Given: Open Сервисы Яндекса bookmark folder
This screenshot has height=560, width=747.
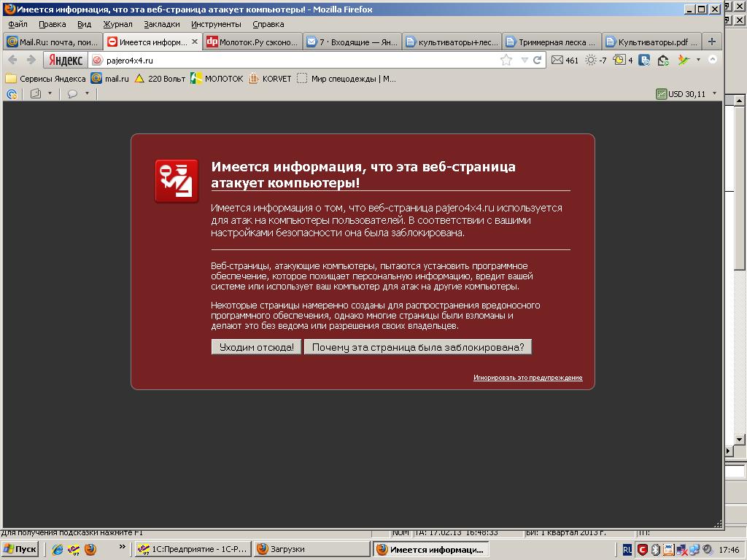Looking at the screenshot, I should click(45, 79).
